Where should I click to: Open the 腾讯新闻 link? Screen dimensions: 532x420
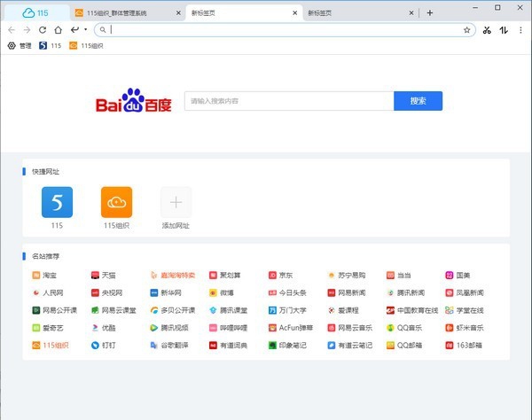pyautogui.click(x=405, y=293)
